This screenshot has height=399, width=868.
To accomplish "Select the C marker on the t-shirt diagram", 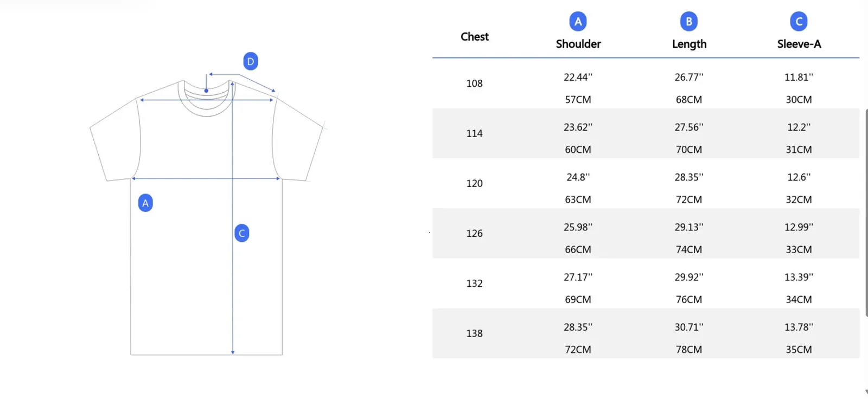I will pyautogui.click(x=242, y=233).
